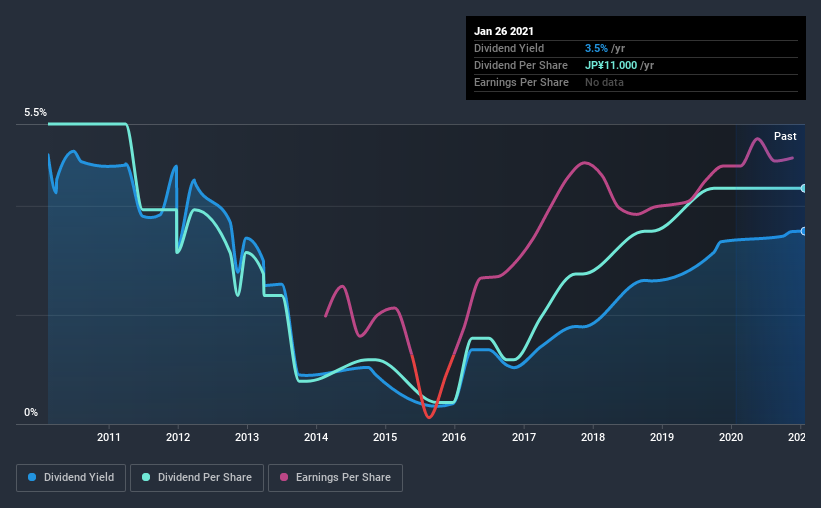821x508 pixels.
Task: Click the Jan 26 2021 tooltip date
Action: click(x=504, y=31)
